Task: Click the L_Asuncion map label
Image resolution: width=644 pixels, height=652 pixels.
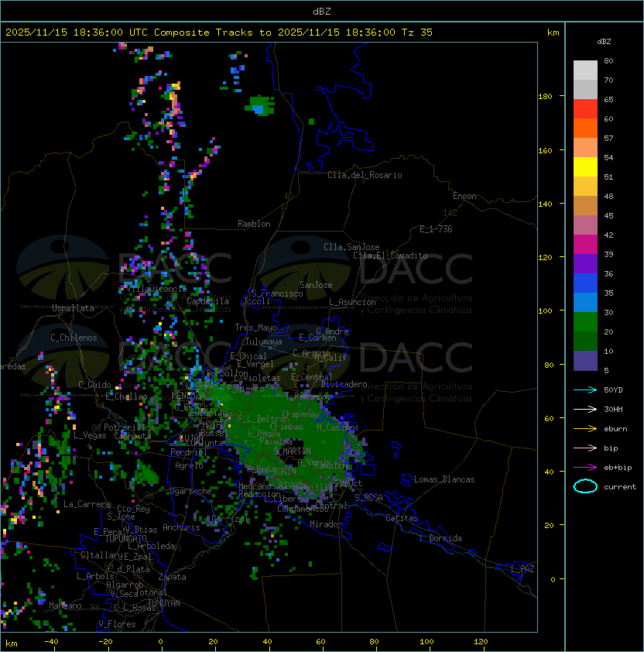Action: (352, 302)
